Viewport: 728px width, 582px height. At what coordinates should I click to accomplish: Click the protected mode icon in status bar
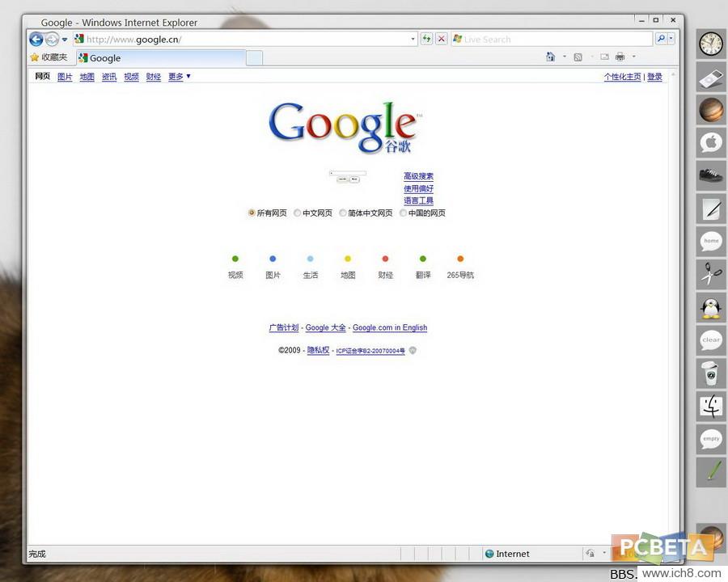(x=590, y=553)
